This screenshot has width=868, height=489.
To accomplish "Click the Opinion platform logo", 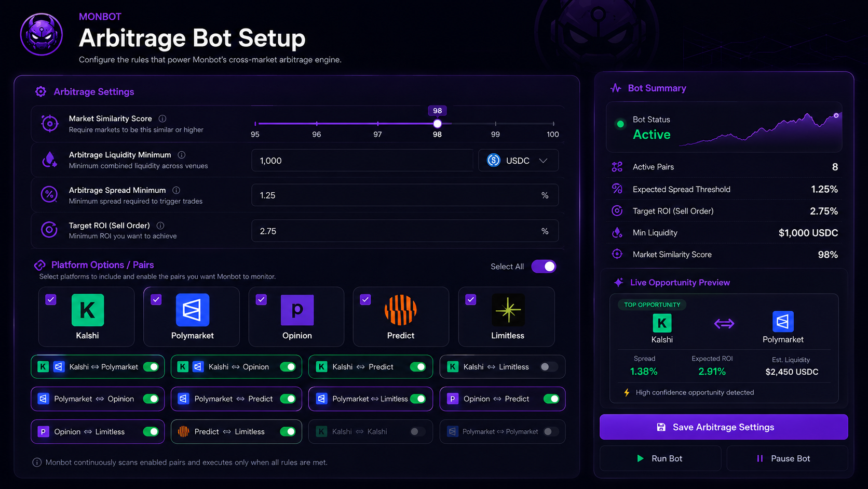I will (x=297, y=310).
